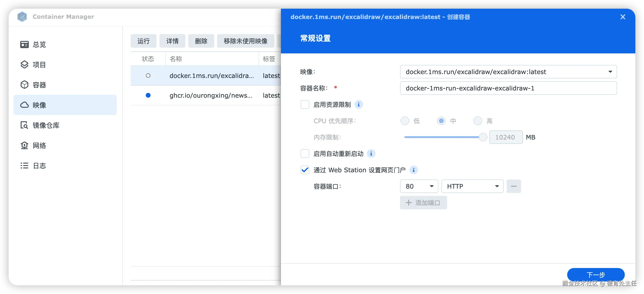This screenshot has height=294, width=644.
Task: Click the 项目 project layers icon
Action: [x=24, y=65]
